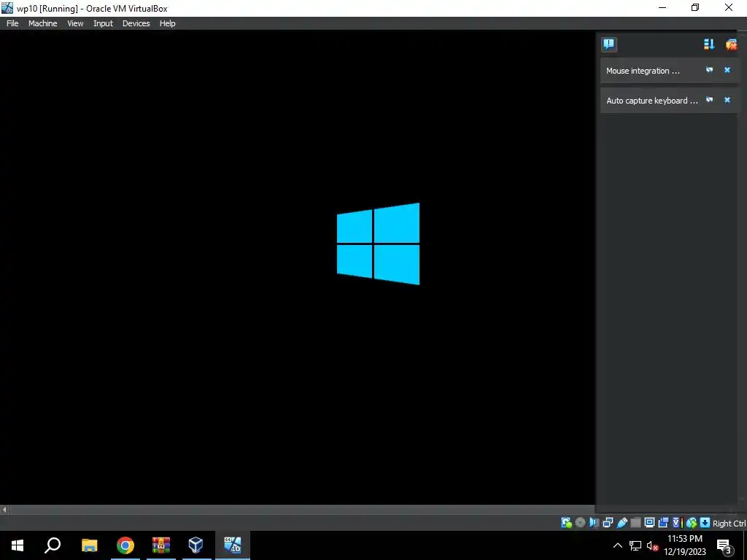Open taskbar Search

(x=53, y=545)
